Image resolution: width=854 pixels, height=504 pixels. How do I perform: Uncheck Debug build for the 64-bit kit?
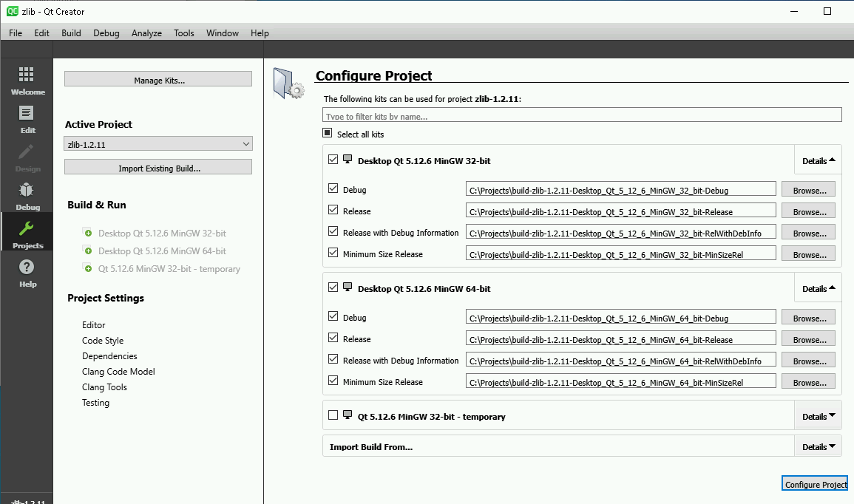pyautogui.click(x=333, y=316)
